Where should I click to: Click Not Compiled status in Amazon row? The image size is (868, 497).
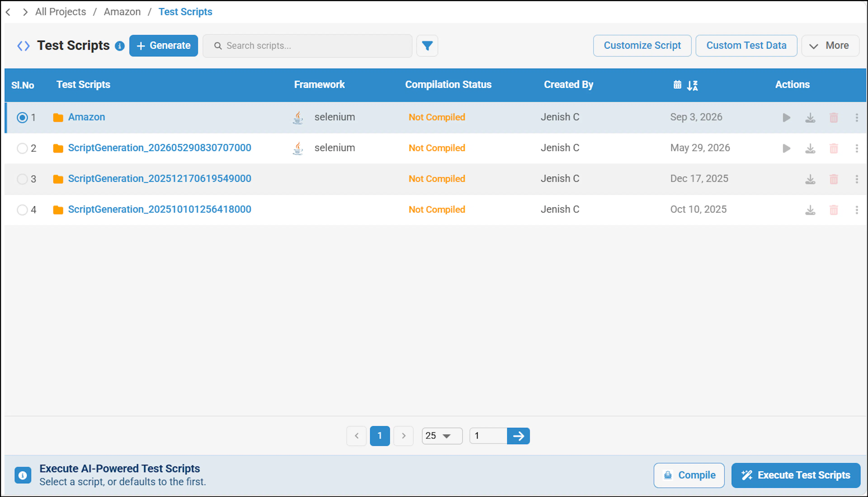437,118
